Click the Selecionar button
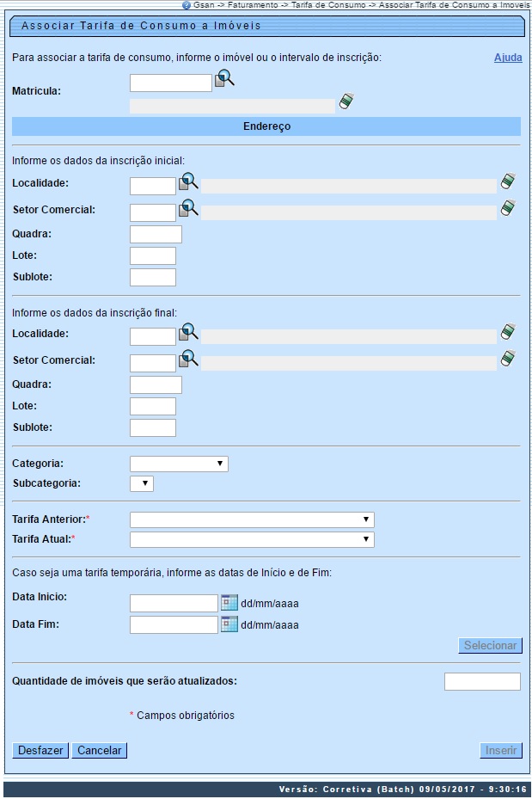 pyautogui.click(x=490, y=646)
